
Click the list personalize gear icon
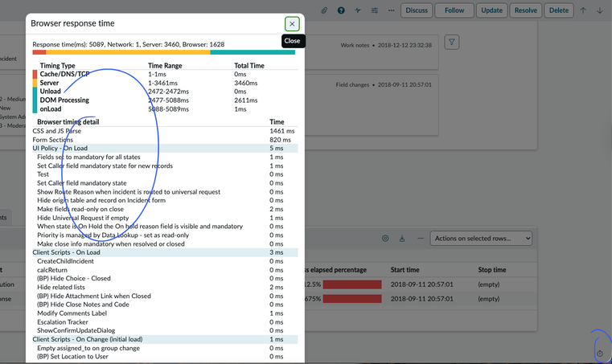[385, 239]
